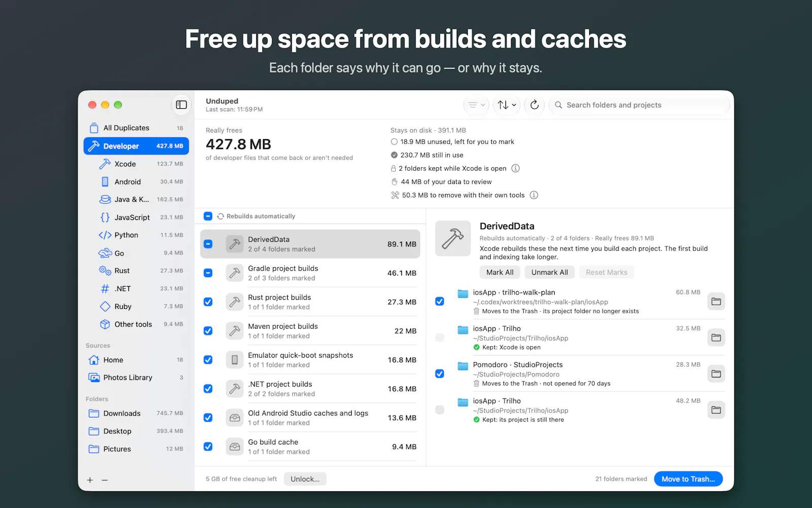The width and height of the screenshot is (812, 508).
Task: Click the Unlock... button
Action: tap(305, 479)
